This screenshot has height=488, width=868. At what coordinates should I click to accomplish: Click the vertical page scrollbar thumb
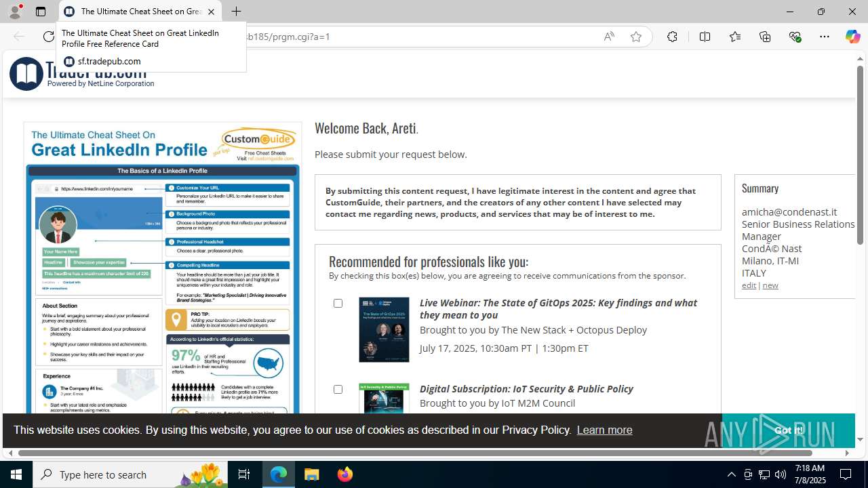click(x=860, y=155)
